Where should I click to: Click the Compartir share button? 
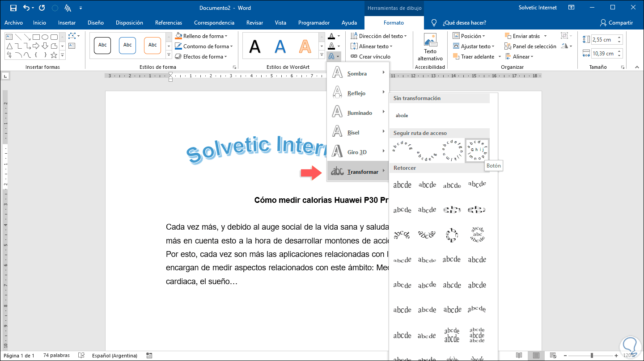point(617,23)
